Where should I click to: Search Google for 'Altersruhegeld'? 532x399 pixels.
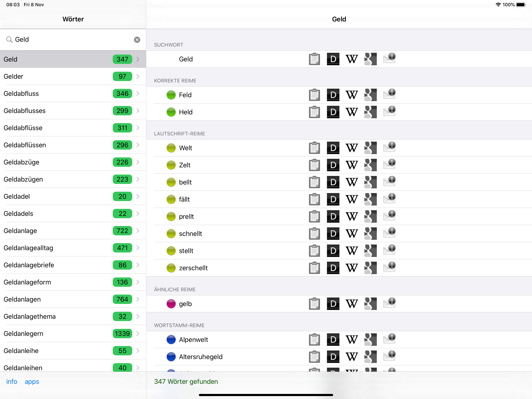370,357
